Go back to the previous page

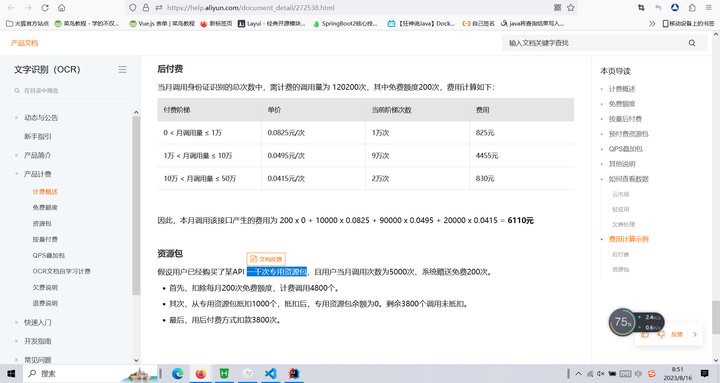coord(11,8)
